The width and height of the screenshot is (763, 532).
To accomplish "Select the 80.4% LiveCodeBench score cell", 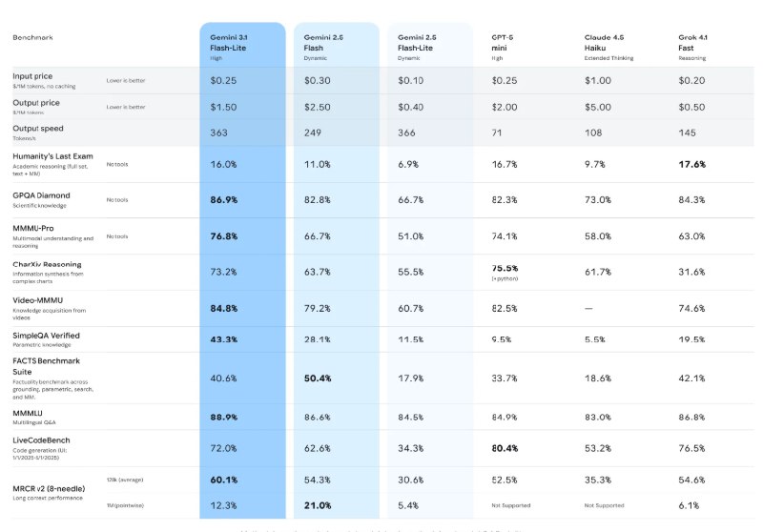I will 505,447.
